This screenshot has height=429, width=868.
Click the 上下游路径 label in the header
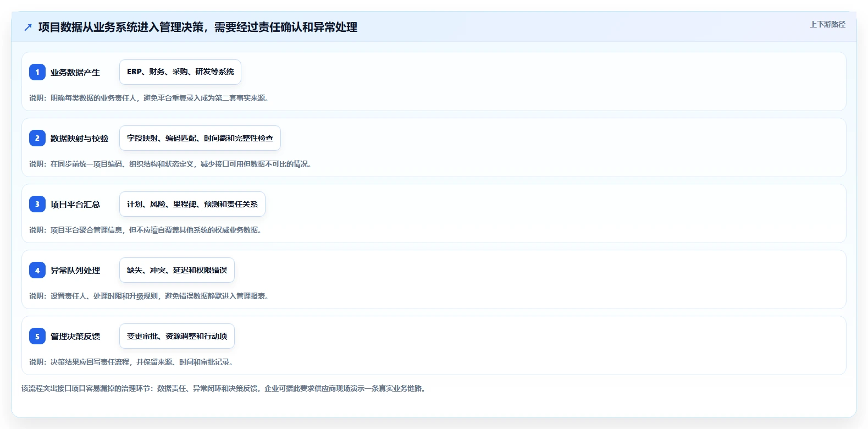click(x=827, y=24)
